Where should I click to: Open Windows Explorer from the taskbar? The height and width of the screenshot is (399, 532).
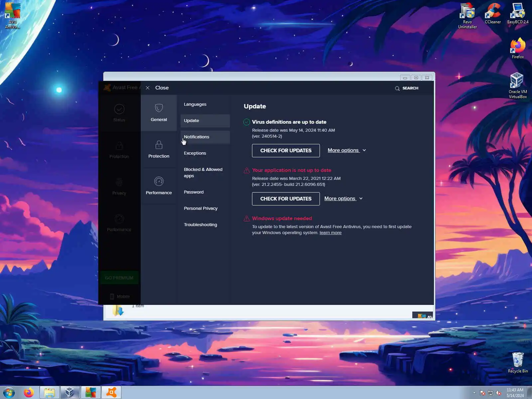tap(50, 393)
